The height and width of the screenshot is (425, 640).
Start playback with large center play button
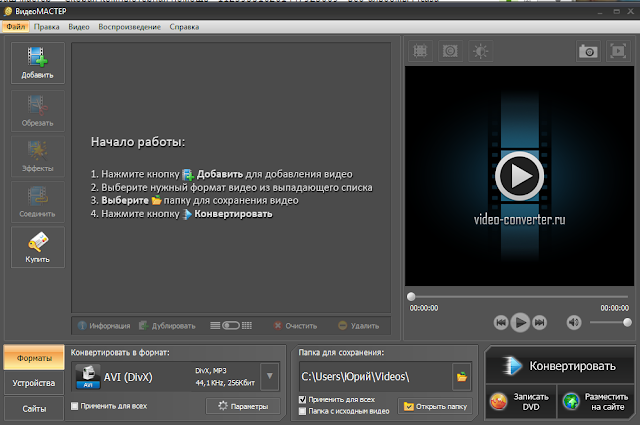point(519,176)
